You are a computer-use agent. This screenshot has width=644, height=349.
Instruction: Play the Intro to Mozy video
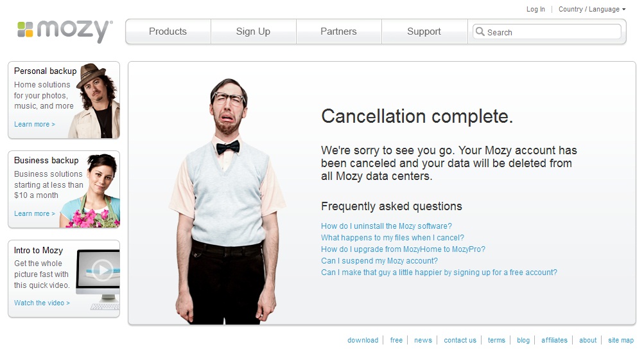coord(101,270)
